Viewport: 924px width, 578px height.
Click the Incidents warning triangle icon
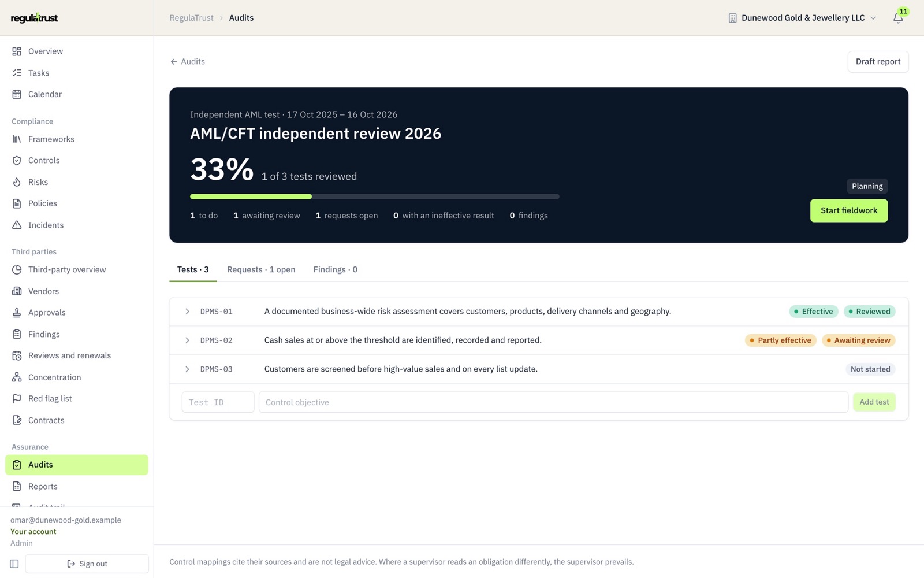coord(17,225)
